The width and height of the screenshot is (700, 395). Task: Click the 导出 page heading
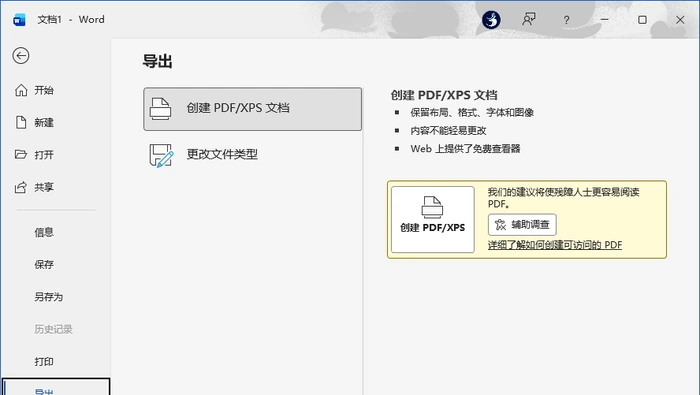click(157, 61)
